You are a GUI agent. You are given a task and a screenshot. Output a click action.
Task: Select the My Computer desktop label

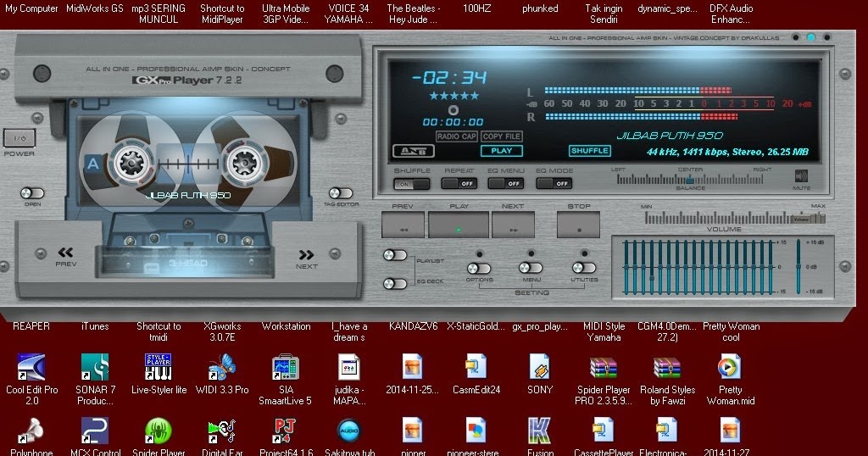click(31, 8)
